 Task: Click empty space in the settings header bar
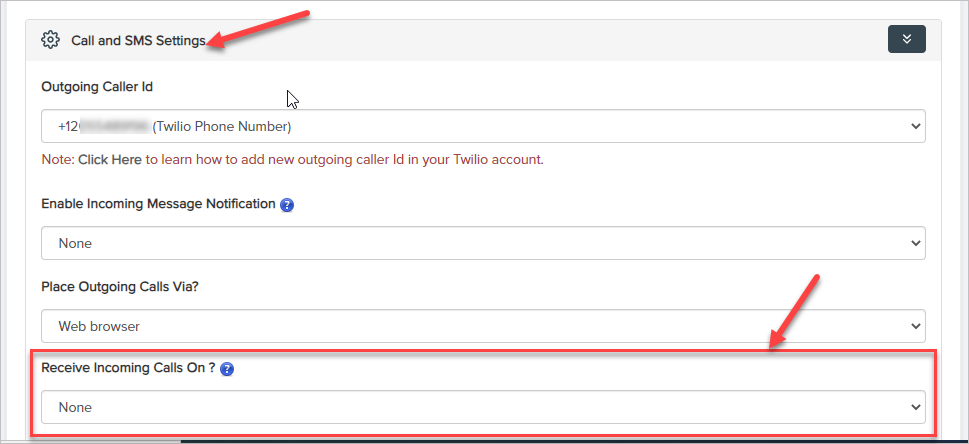point(550,40)
